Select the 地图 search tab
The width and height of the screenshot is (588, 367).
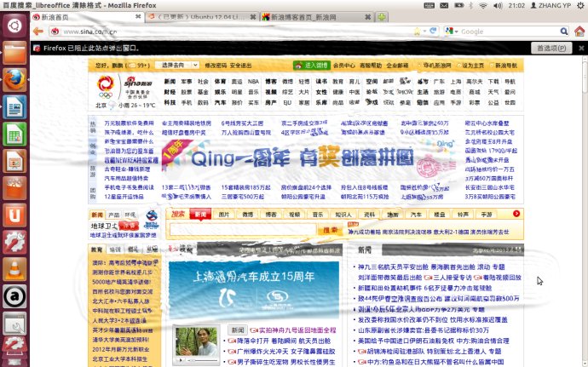(393, 215)
